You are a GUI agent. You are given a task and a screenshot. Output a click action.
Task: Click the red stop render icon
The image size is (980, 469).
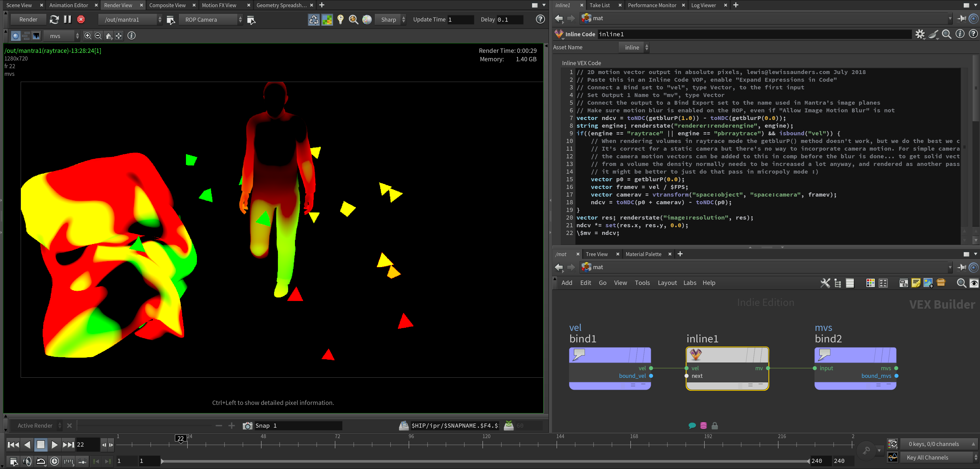click(x=81, y=19)
